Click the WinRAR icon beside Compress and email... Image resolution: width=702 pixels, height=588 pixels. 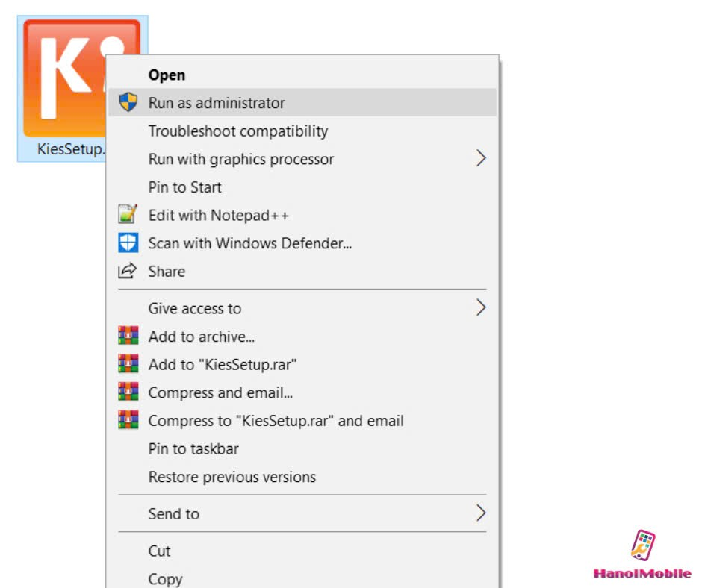coord(128,392)
